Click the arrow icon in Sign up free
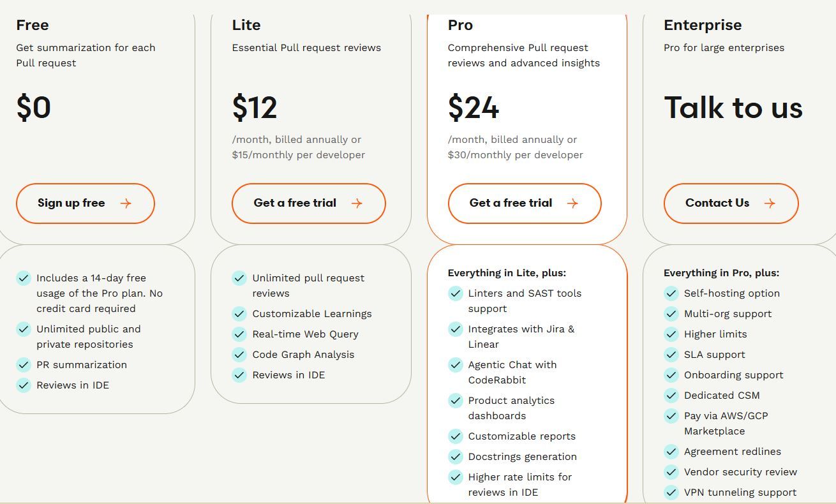836x504 pixels. click(126, 204)
